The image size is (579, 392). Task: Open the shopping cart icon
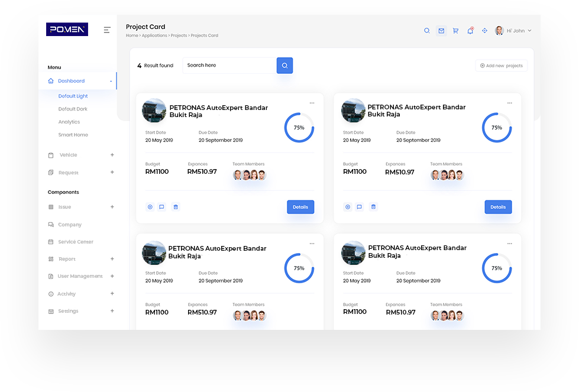[x=455, y=31]
